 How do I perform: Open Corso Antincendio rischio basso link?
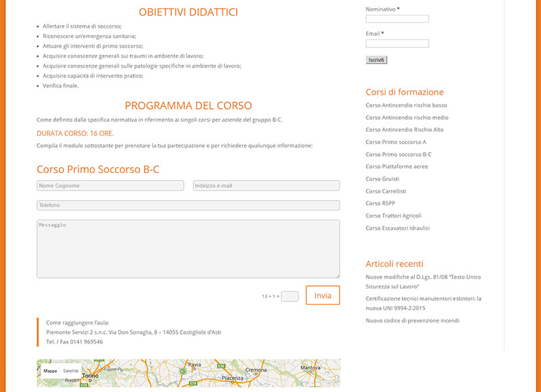coord(406,105)
